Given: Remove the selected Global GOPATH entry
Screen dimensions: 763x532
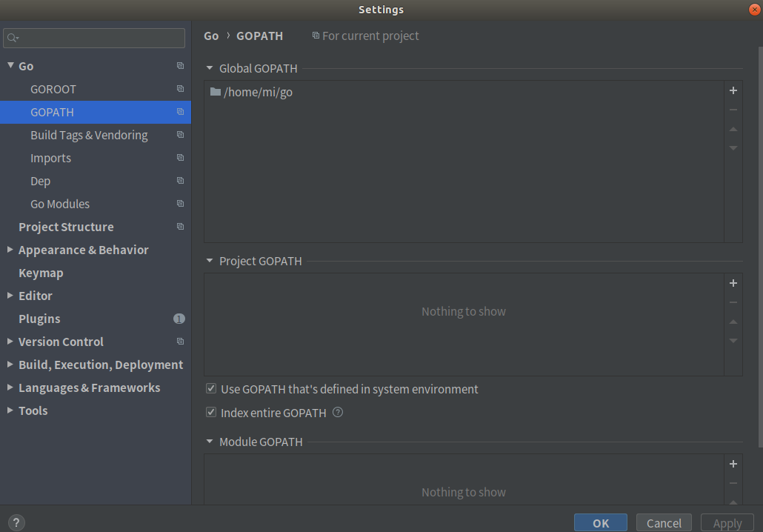Looking at the screenshot, I should click(x=733, y=110).
